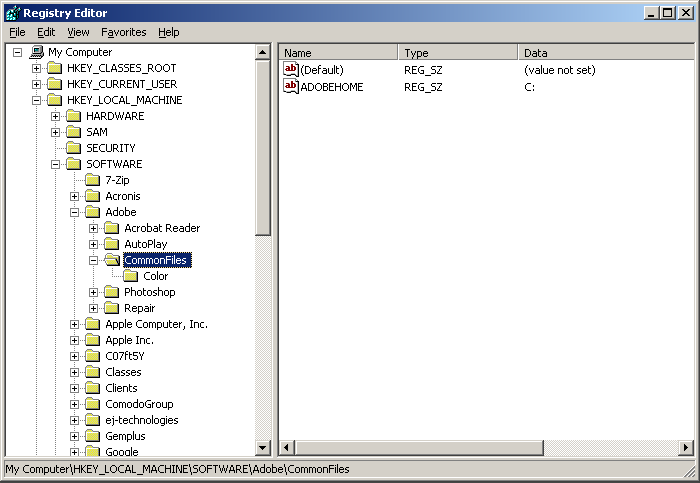Collapse the CommonFiles key
This screenshot has height=483, width=700.
[93, 261]
